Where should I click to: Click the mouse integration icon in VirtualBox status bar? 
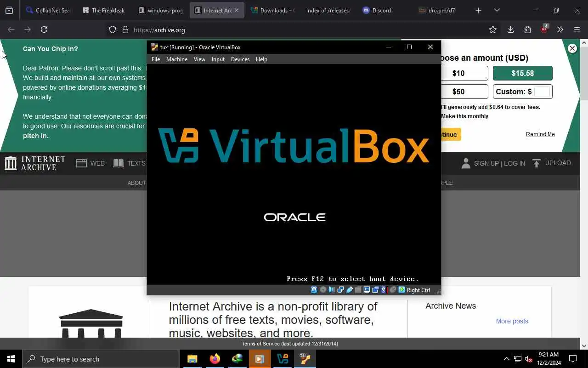[x=393, y=290]
